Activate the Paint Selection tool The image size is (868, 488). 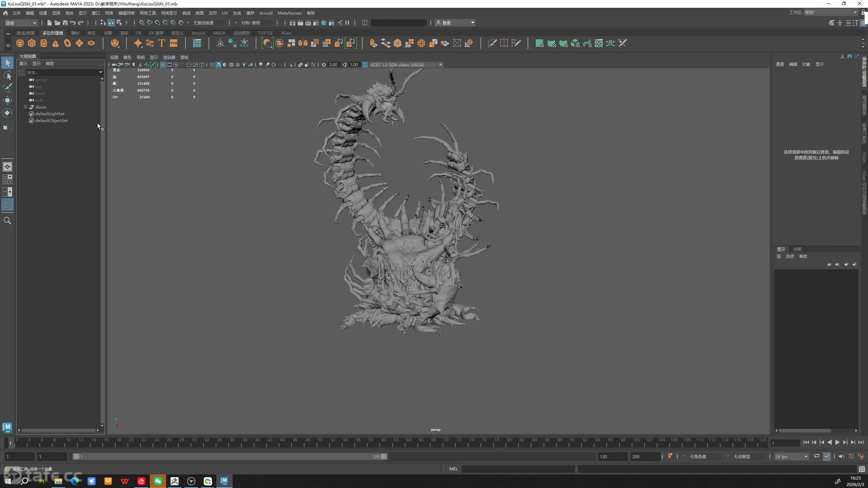click(7, 87)
